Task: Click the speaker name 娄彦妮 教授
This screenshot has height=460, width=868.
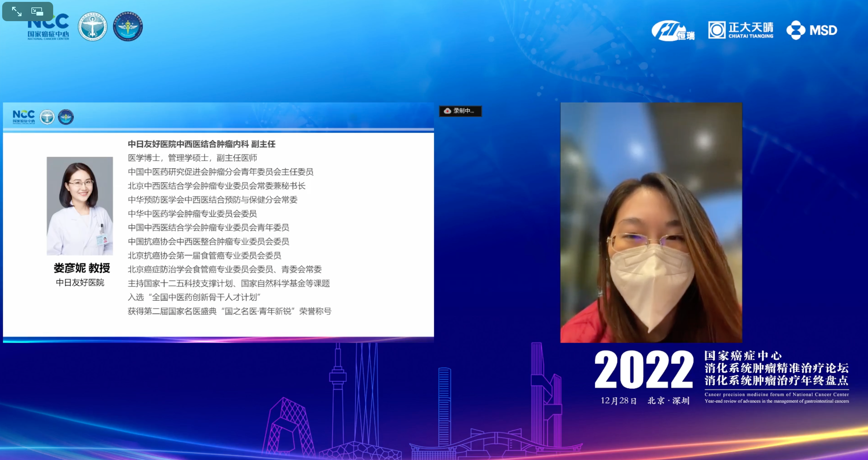Action: 82,268
